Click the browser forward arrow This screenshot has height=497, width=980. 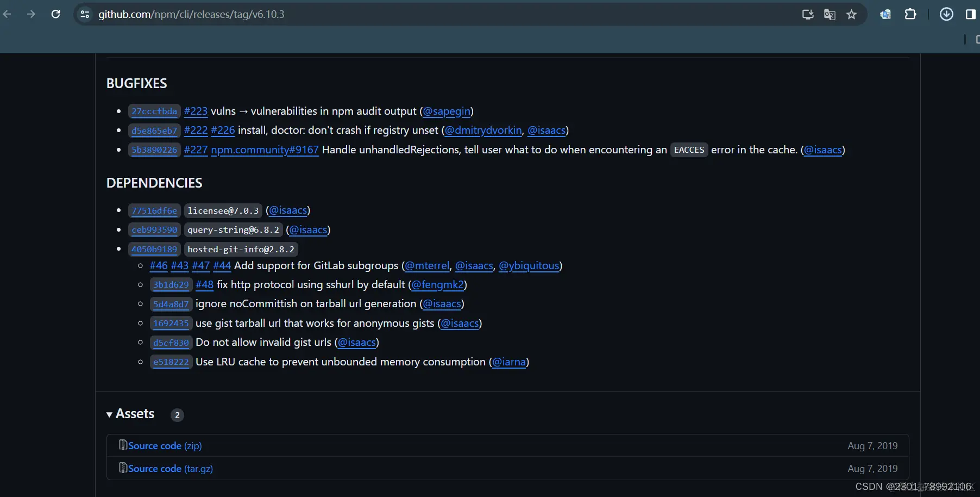31,14
